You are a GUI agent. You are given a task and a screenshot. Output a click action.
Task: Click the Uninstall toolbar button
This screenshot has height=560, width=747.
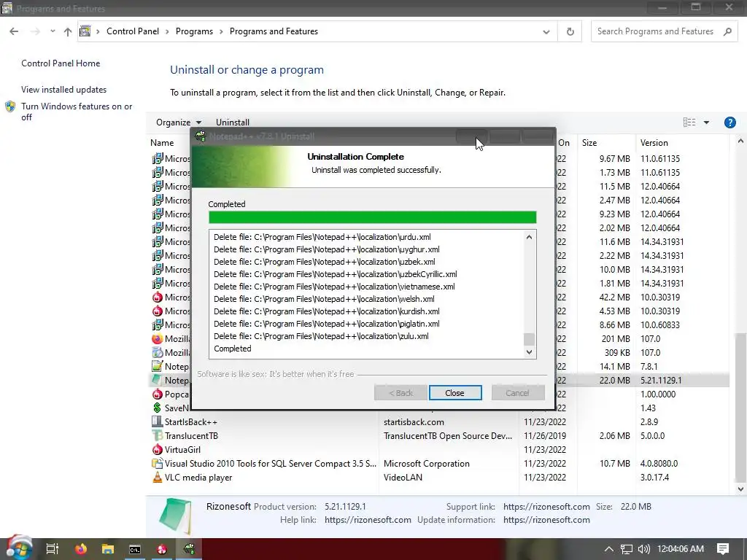233,122
